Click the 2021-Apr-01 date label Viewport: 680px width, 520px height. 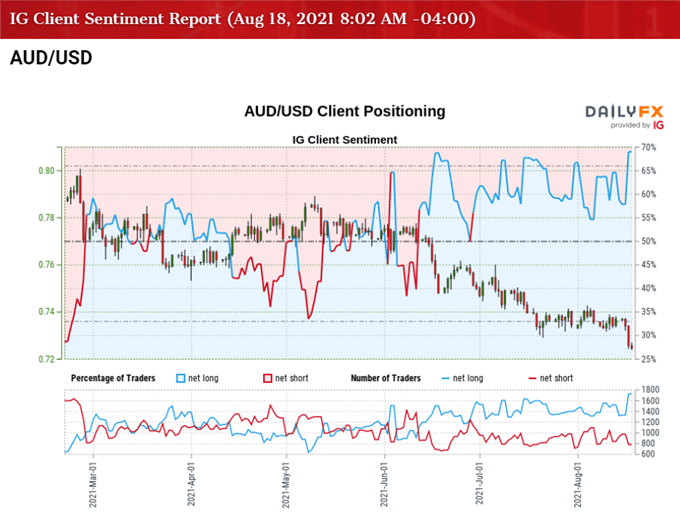191,484
